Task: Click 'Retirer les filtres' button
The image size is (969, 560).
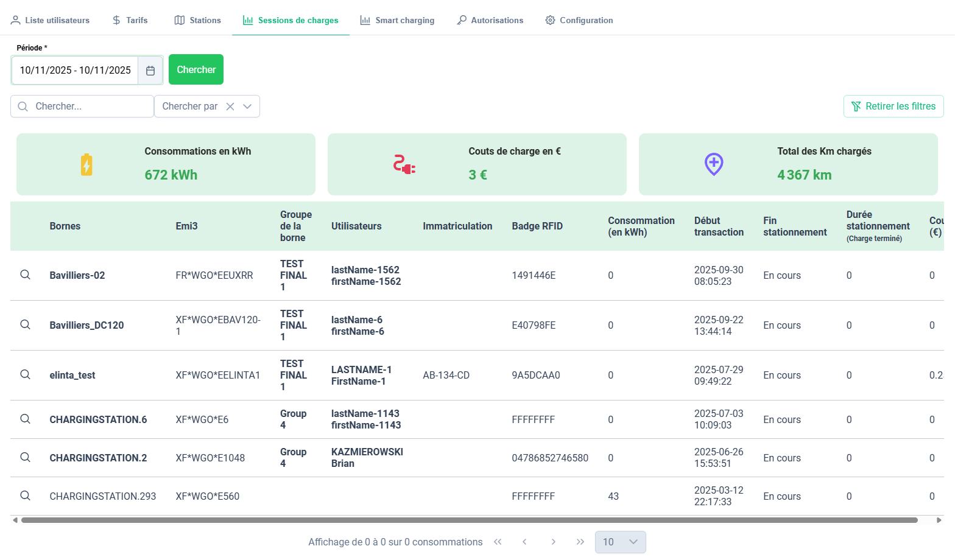Action: 893,107
